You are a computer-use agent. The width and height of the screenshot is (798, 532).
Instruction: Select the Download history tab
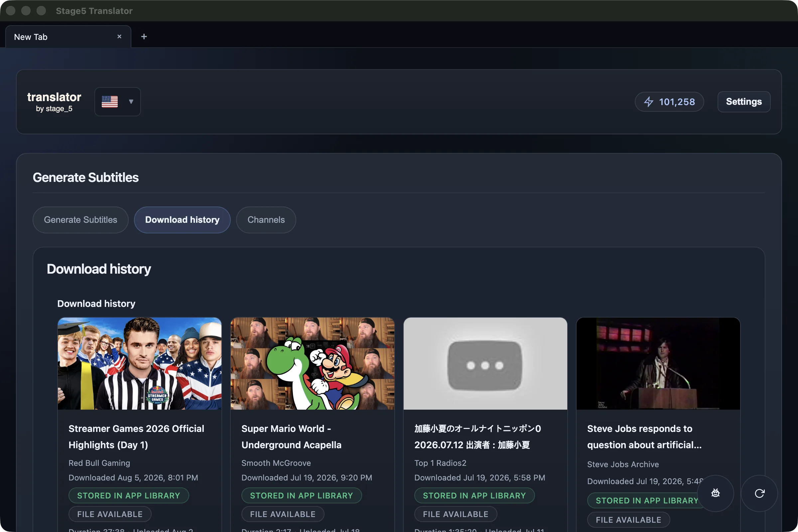point(182,220)
